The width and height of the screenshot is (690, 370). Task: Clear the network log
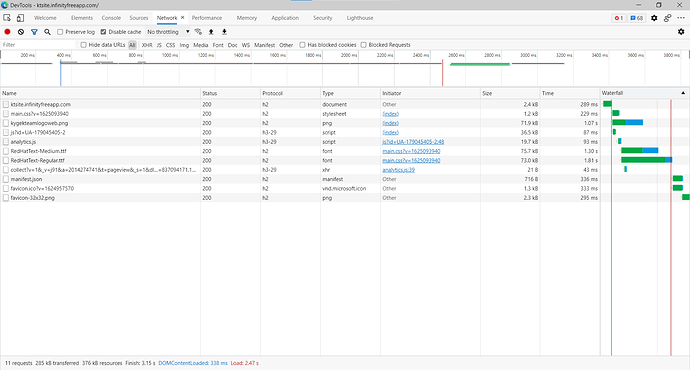pyautogui.click(x=21, y=32)
